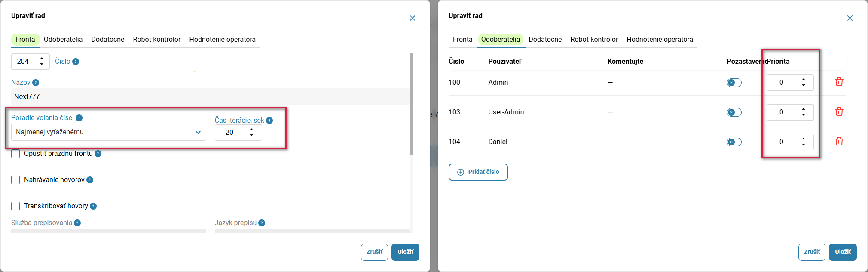
Task: Delete the User-Admin subscriber row
Action: [839, 111]
